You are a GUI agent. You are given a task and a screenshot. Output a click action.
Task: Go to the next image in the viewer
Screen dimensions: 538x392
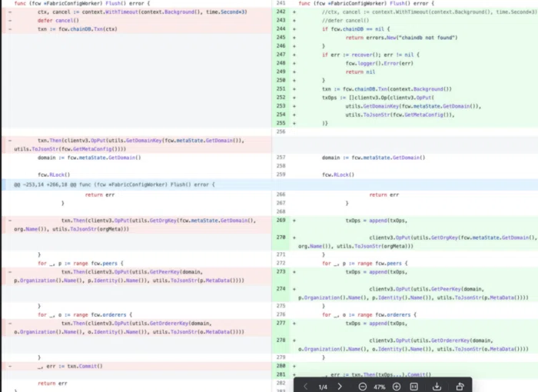340,387
